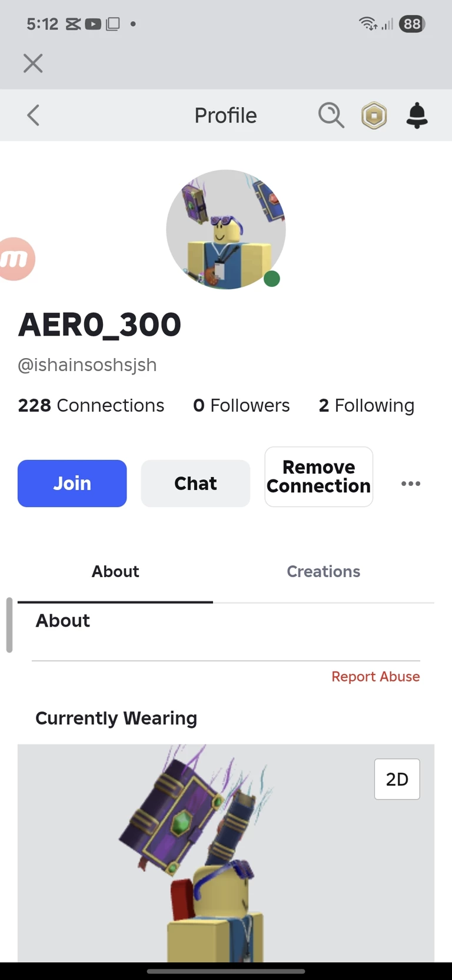Tap the AER0_300 profile avatar picture
This screenshot has width=452, height=980.
click(225, 229)
